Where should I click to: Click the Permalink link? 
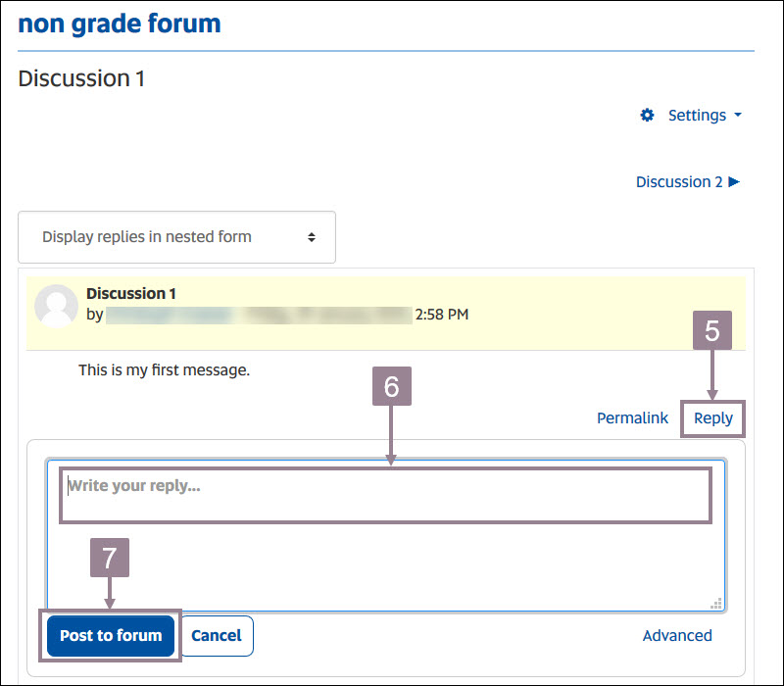point(632,417)
